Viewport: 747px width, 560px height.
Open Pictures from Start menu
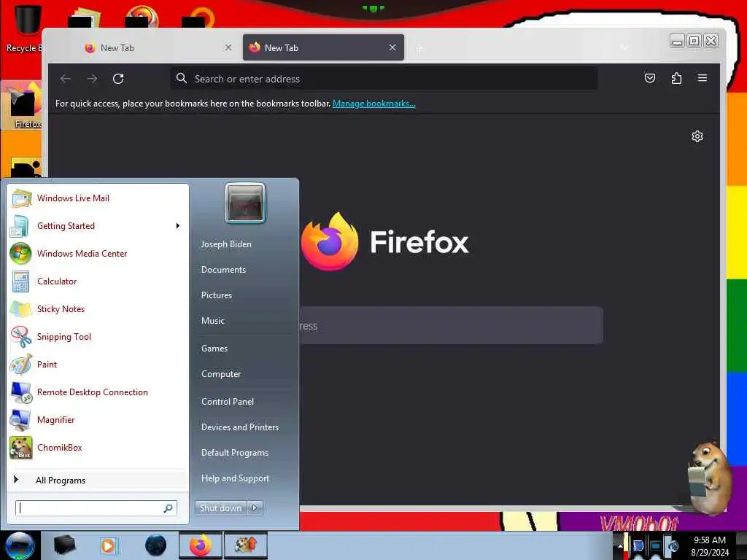click(x=217, y=295)
